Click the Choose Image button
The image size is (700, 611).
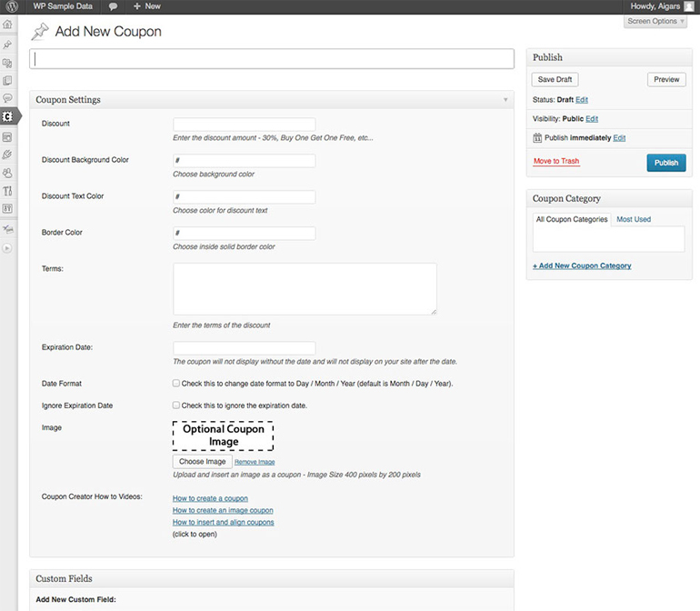(202, 461)
